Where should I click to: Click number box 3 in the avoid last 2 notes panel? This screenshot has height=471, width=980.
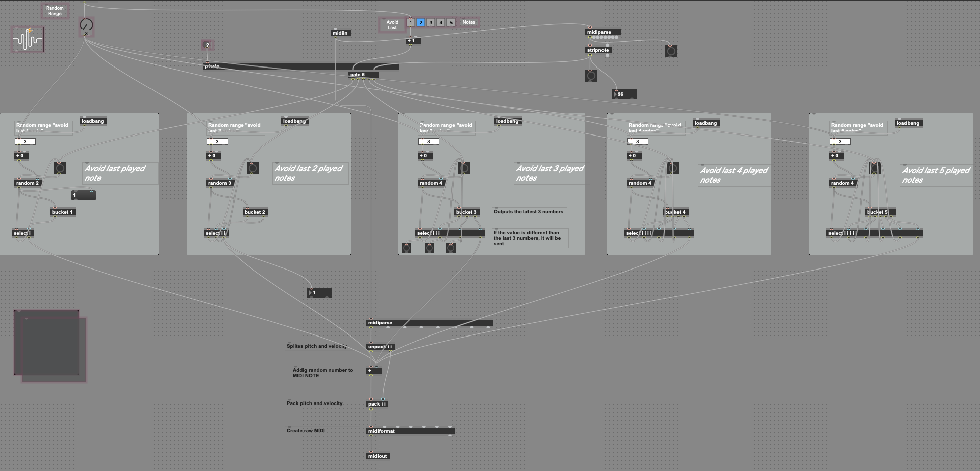point(217,142)
